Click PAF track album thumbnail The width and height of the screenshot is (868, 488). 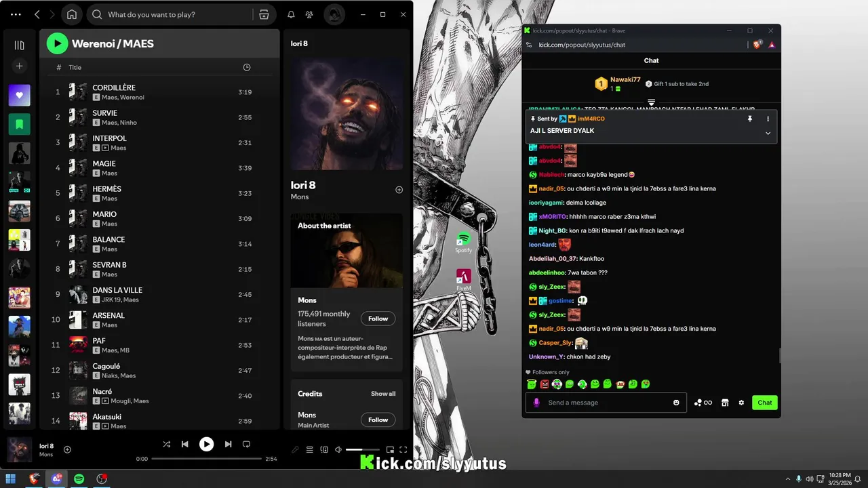[78, 345]
